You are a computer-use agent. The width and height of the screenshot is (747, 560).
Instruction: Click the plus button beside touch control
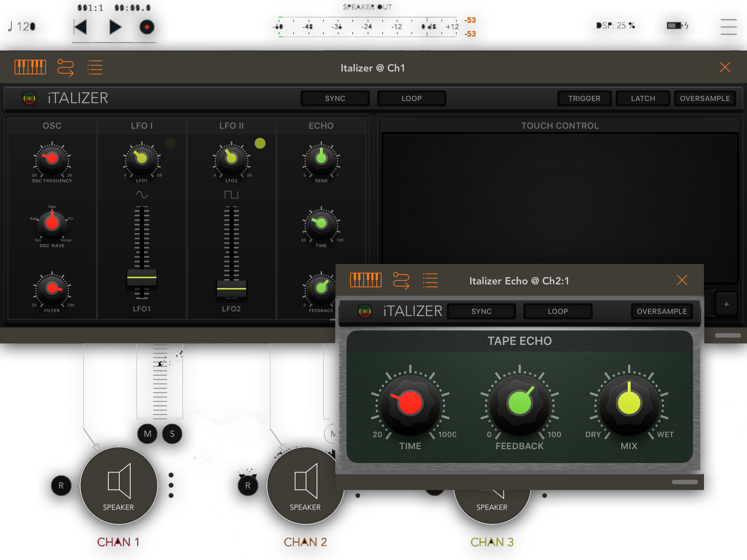pyautogui.click(x=727, y=304)
